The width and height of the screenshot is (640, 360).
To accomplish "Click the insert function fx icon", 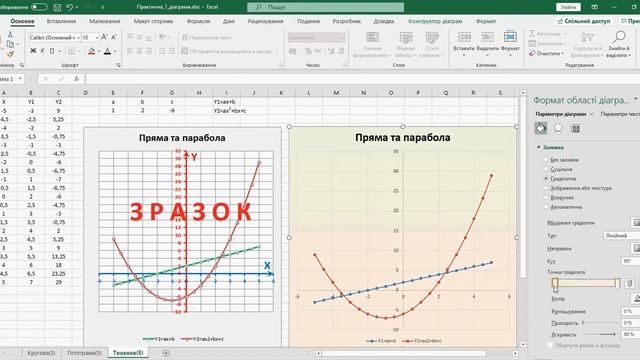I will point(76,79).
